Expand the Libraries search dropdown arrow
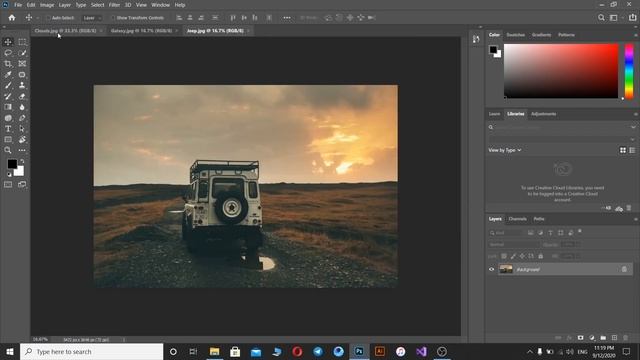Screen dimensions: 640x360 point(633,127)
